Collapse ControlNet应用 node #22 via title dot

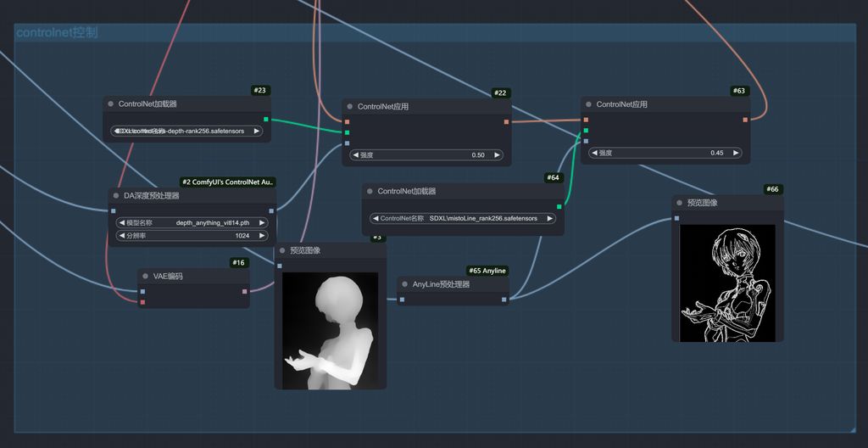click(x=350, y=107)
